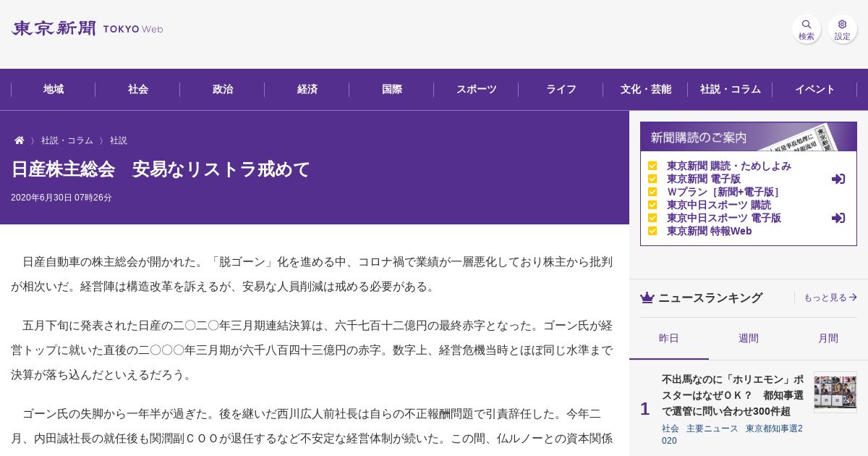Click the login arrow icon beside 東京中日スポーツ 電子版

(x=838, y=218)
